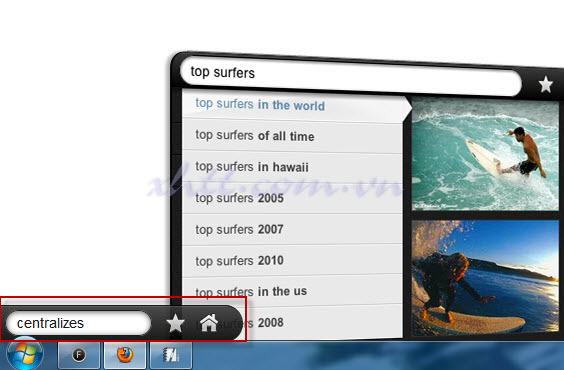Screen dimensions: 564x370
Task: Open the black F taskbar app
Action: click(x=79, y=355)
